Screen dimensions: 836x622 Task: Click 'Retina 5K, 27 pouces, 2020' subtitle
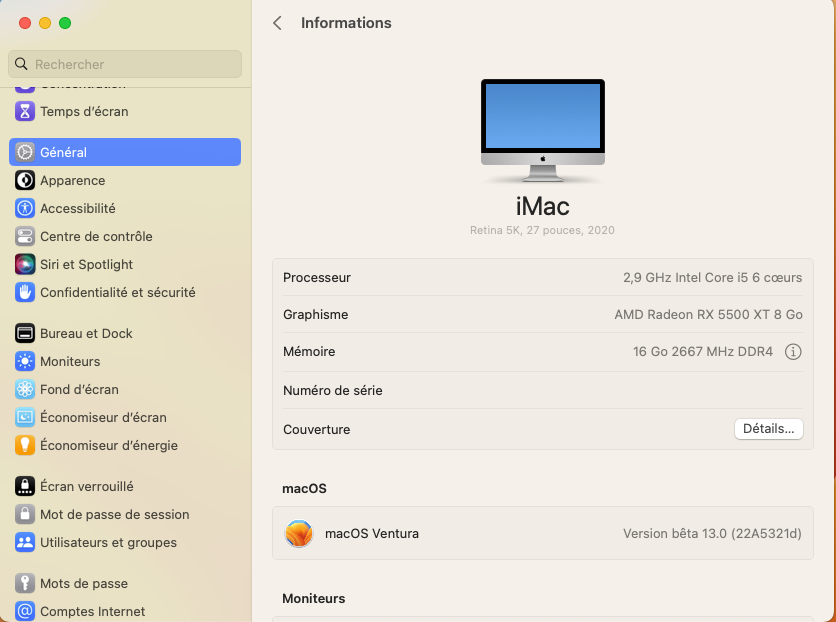pos(542,230)
